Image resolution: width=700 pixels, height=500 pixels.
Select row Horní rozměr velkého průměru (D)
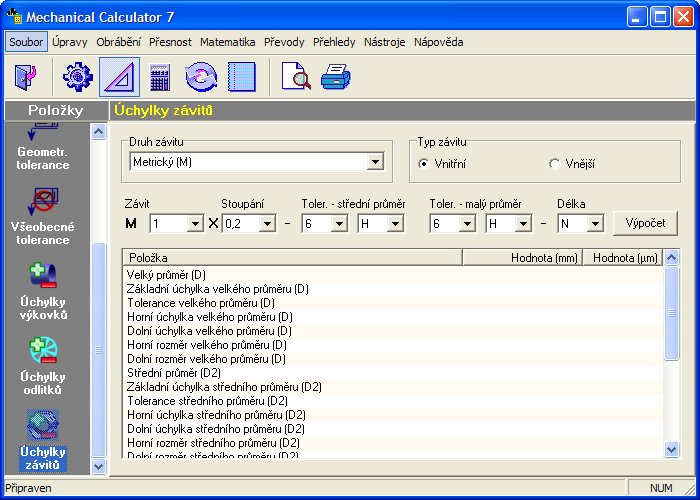click(393, 345)
